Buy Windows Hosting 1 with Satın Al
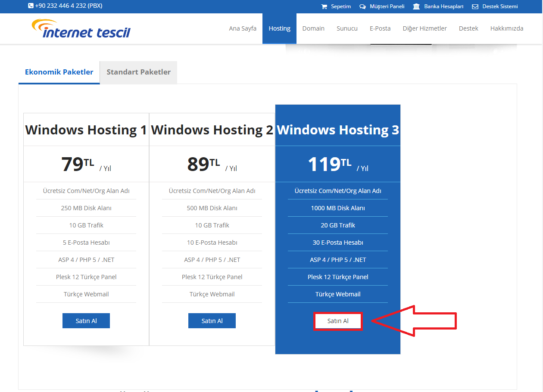The width and height of the screenshot is (543, 392). point(86,321)
